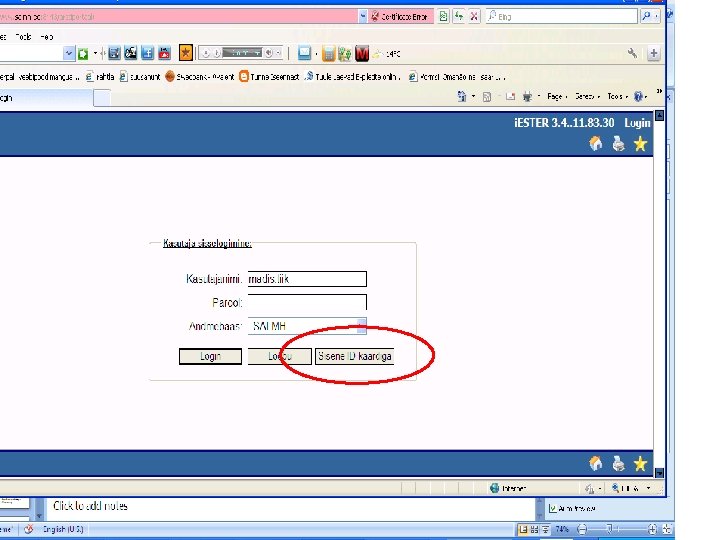Image resolution: width=720 pixels, height=540 pixels.
Task: Open the zoom level dropdown in IE status bar
Action: pos(648,488)
